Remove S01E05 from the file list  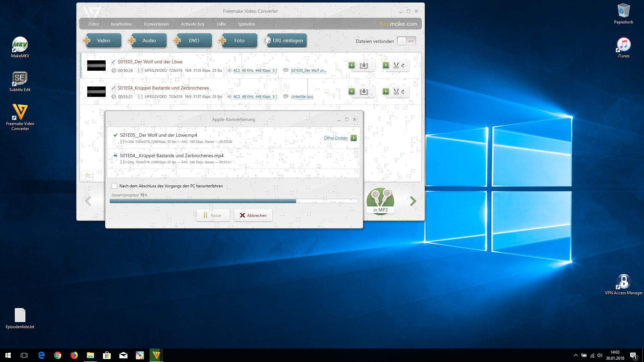click(416, 58)
